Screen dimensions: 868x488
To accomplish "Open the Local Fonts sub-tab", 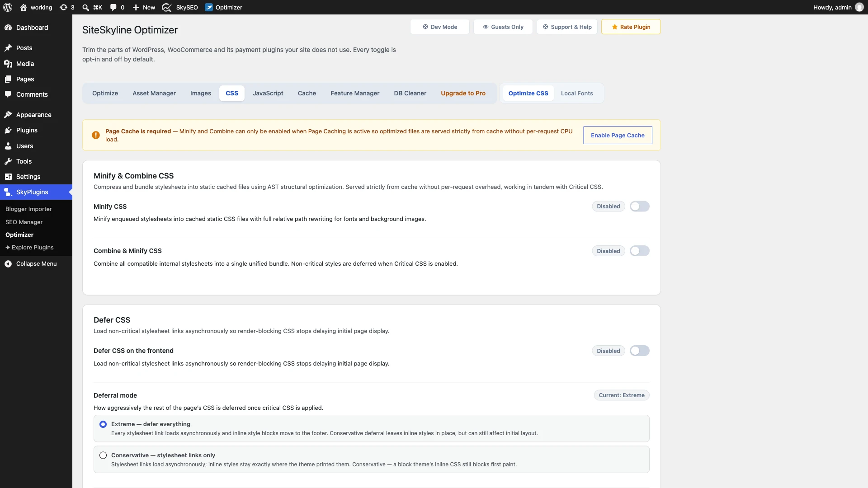I will coord(577,93).
